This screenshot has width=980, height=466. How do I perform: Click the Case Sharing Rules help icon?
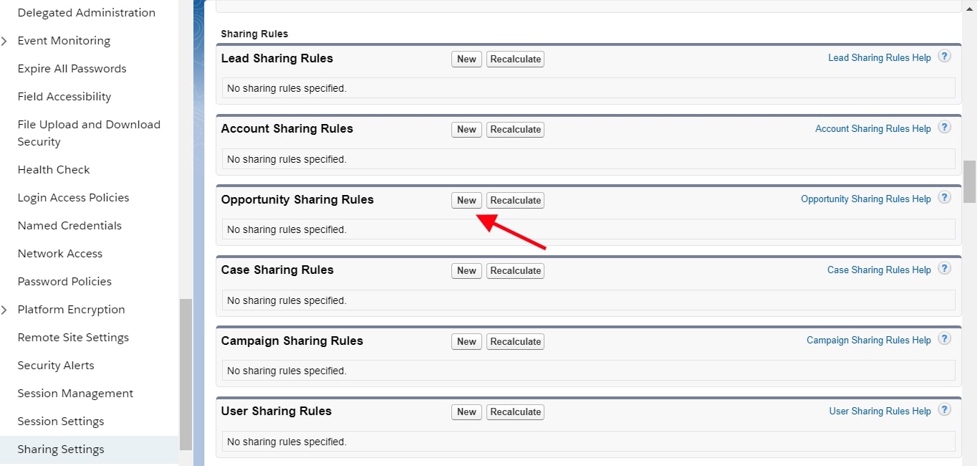point(944,268)
